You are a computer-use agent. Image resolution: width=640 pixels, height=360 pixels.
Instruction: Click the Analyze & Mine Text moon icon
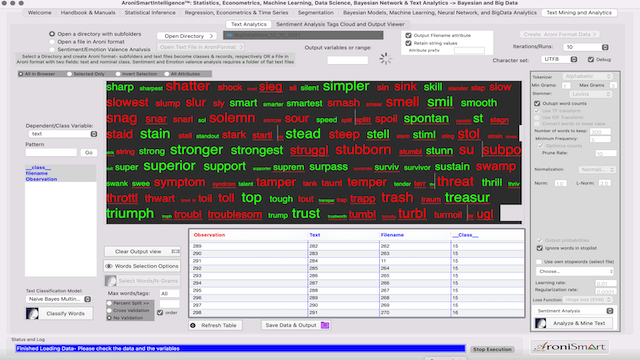click(541, 323)
